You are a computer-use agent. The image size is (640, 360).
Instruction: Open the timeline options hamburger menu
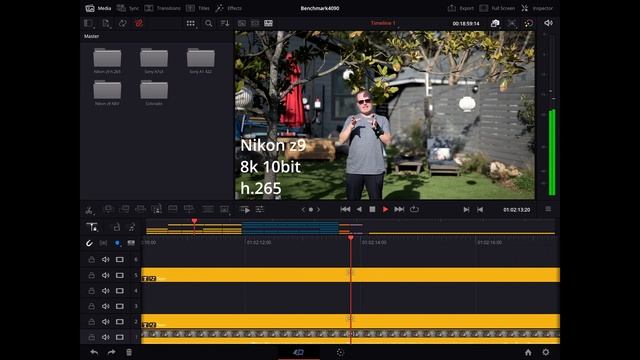[x=548, y=209]
